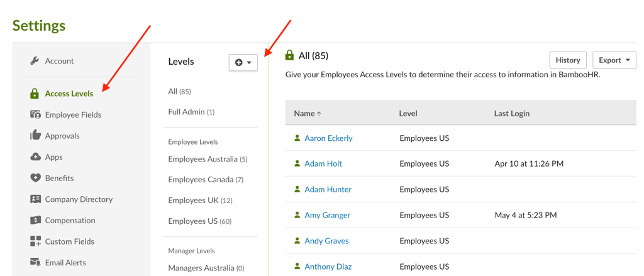Viewport: 644px width, 276px height.
Task: Select Access Levels in the sidebar
Action: (x=69, y=94)
